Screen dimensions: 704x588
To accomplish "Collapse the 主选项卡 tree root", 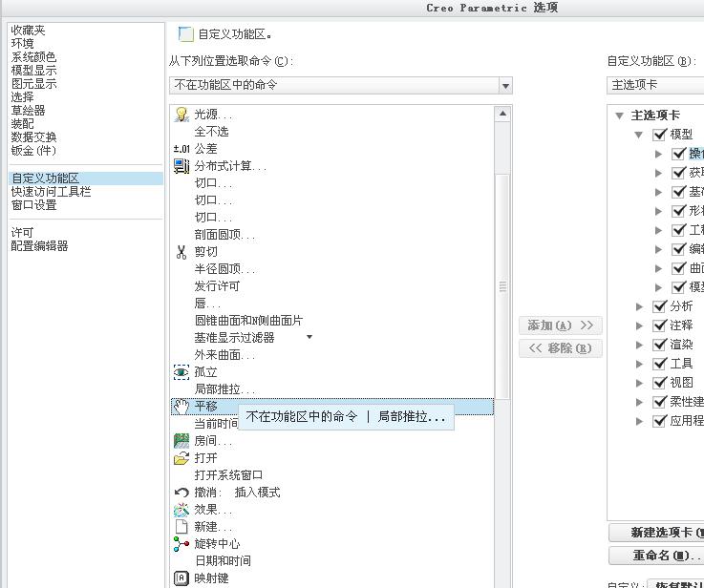I will click(x=620, y=115).
